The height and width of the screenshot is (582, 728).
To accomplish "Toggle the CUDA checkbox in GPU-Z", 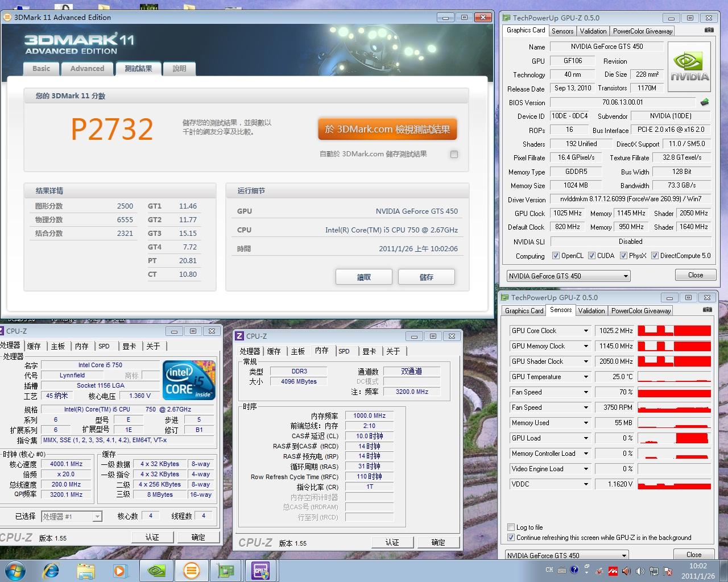I will (x=591, y=256).
